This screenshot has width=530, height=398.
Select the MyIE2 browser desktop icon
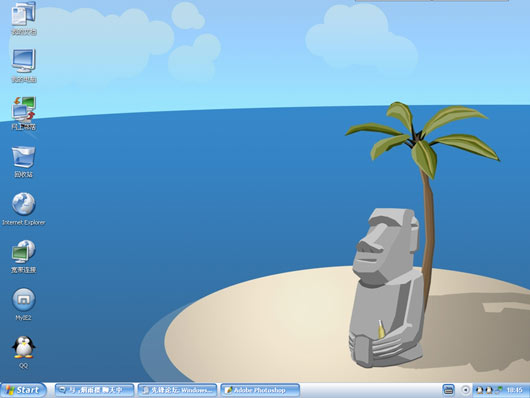[23, 300]
